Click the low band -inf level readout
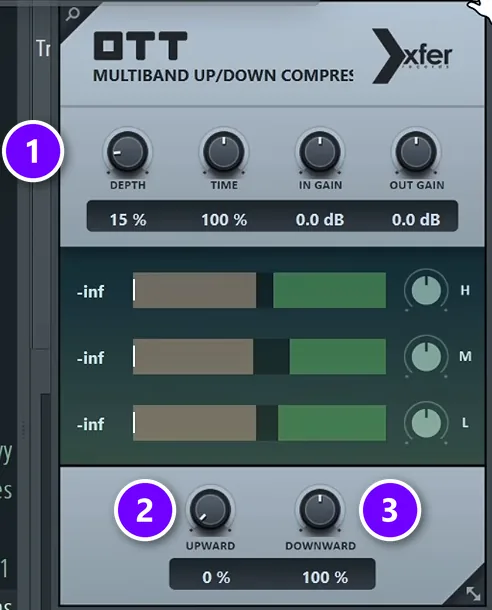The image size is (492, 610). (x=91, y=424)
